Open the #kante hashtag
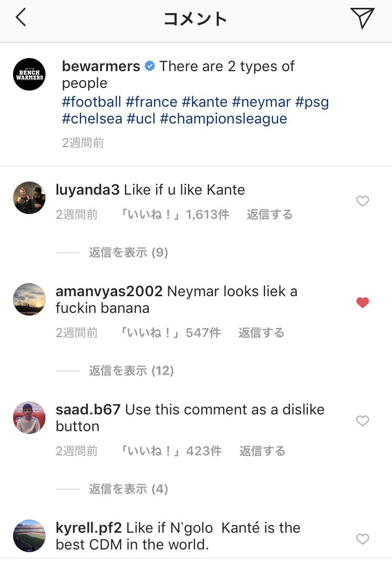This screenshot has width=392, height=561. pyautogui.click(x=204, y=102)
